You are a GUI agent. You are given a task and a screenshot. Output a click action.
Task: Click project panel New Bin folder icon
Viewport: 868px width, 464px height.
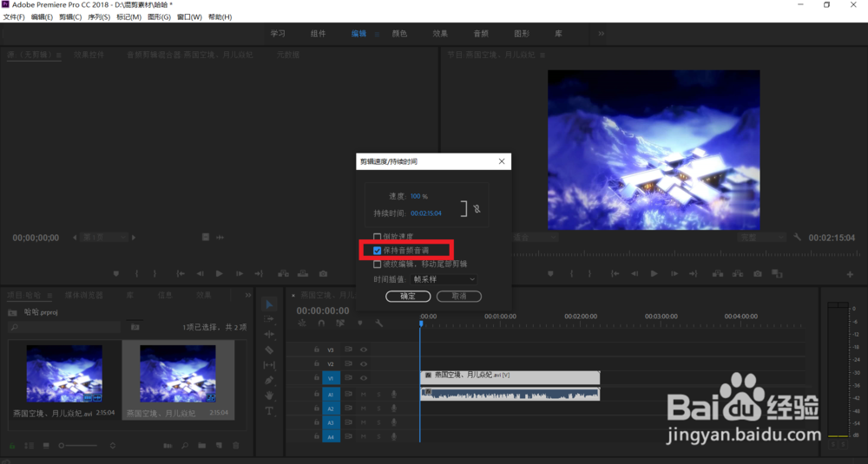click(202, 446)
